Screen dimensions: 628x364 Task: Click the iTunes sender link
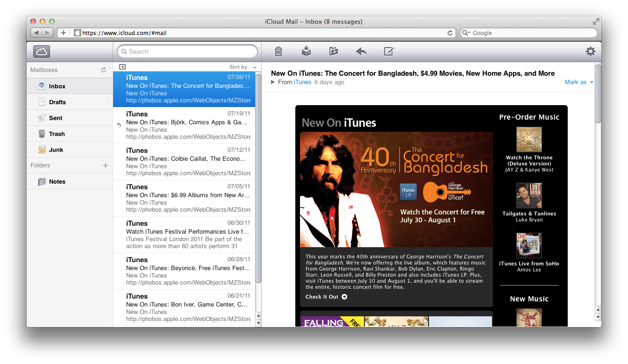(302, 82)
